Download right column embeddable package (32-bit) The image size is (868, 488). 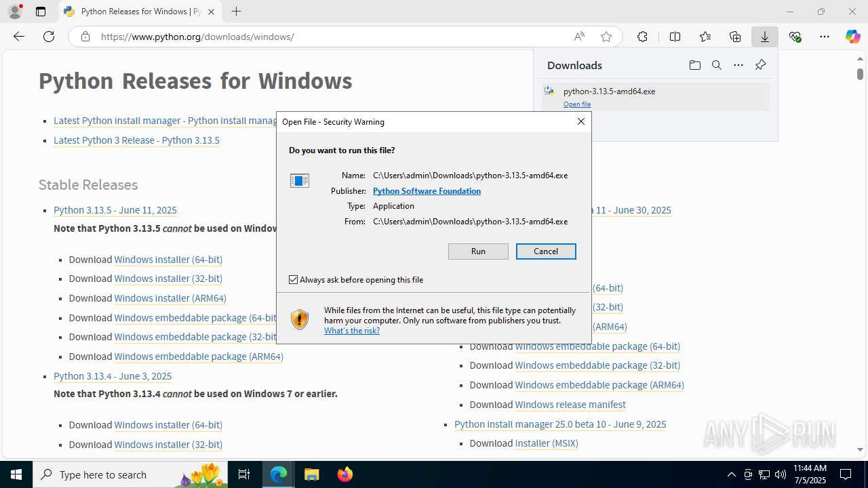click(x=597, y=365)
